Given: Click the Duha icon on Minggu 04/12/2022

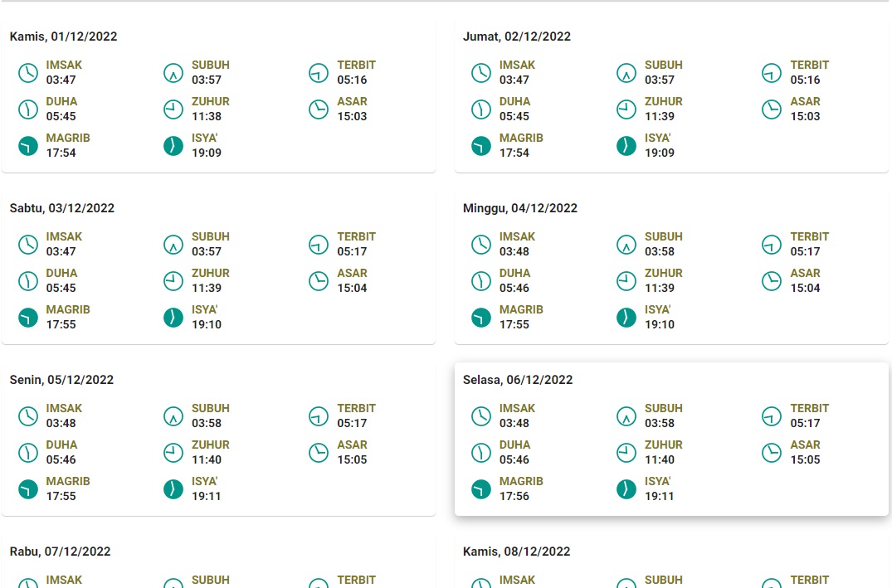Looking at the screenshot, I should (481, 280).
